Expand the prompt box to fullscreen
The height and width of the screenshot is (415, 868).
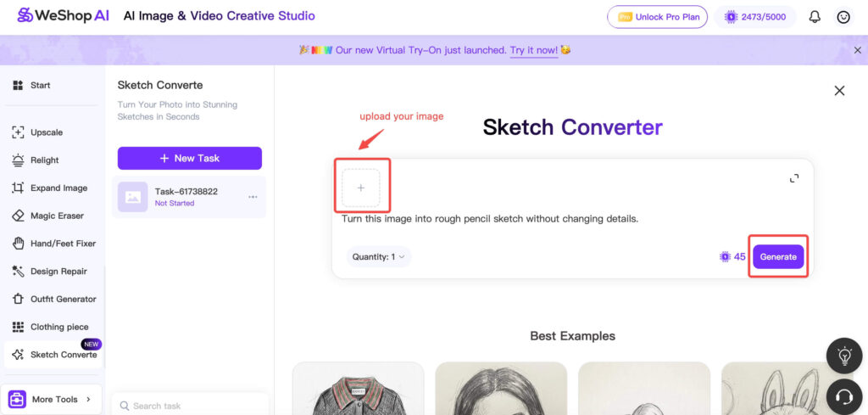pyautogui.click(x=793, y=178)
